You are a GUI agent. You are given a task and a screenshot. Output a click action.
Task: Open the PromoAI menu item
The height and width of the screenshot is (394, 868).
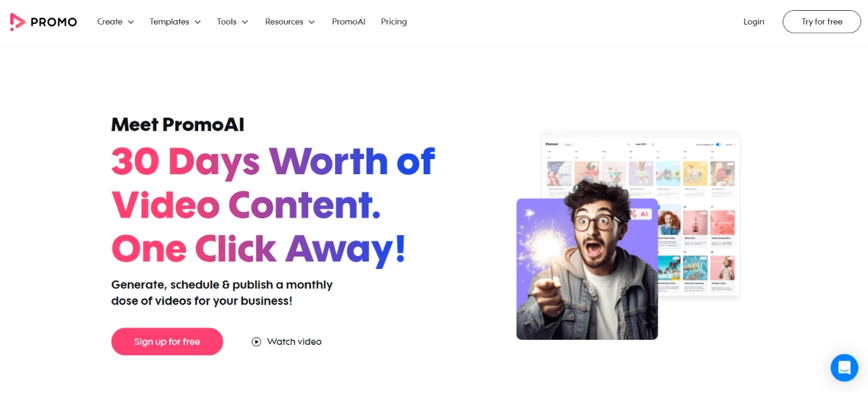[349, 22]
